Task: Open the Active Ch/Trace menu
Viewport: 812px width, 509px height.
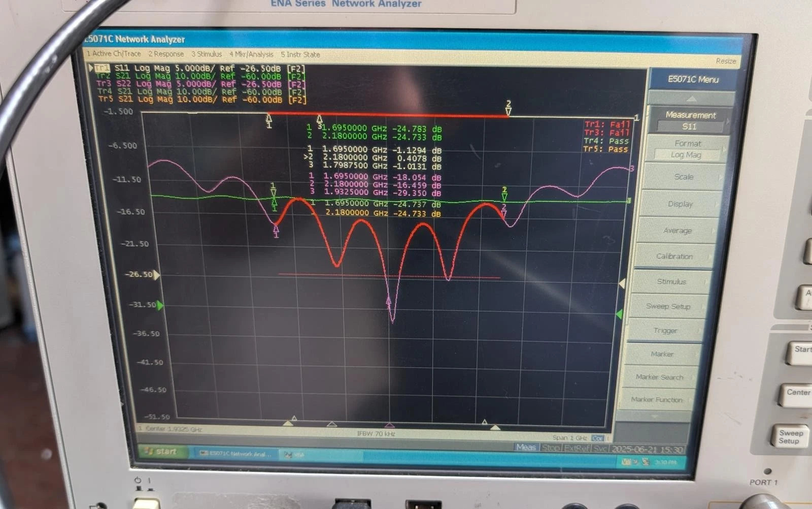Action: click(114, 53)
